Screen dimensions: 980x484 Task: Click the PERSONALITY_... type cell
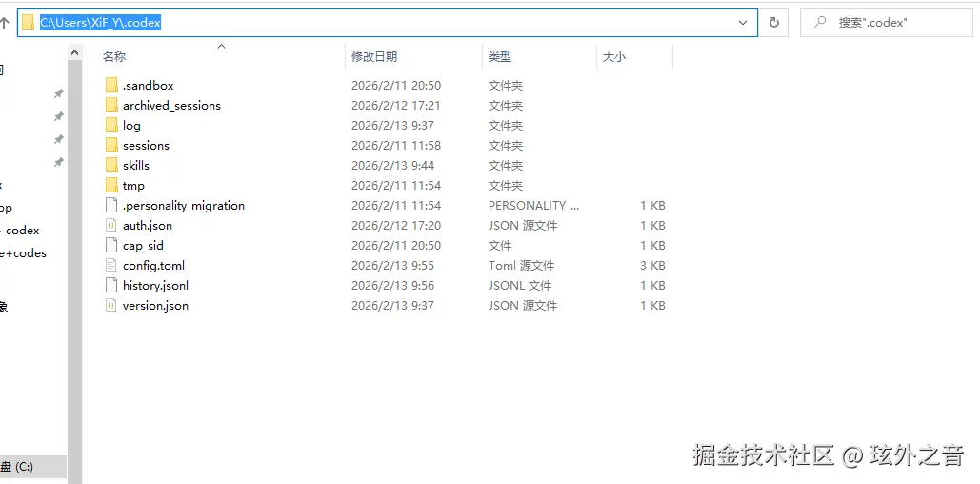[533, 205]
